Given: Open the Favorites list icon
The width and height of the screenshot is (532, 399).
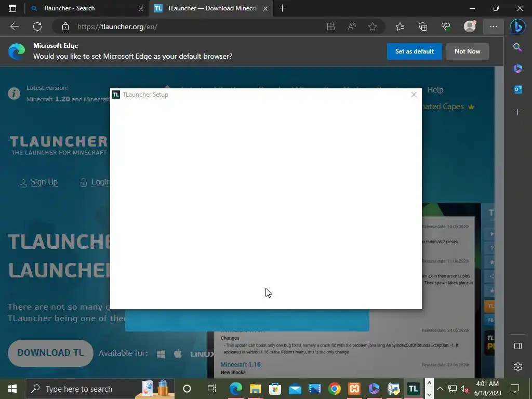Looking at the screenshot, I should (400, 26).
